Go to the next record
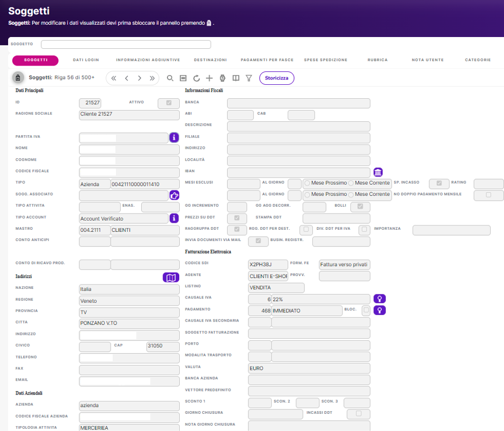The height and width of the screenshot is (431, 504). click(139, 78)
